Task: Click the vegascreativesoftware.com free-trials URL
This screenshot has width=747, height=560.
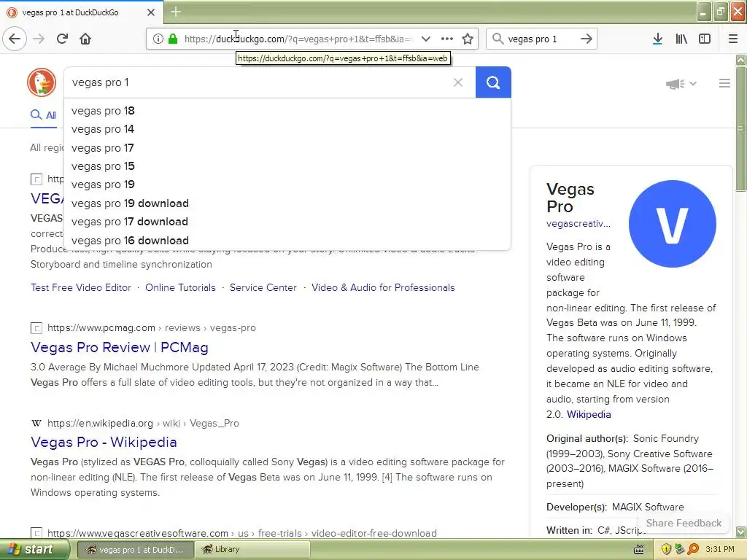Action: (242, 533)
